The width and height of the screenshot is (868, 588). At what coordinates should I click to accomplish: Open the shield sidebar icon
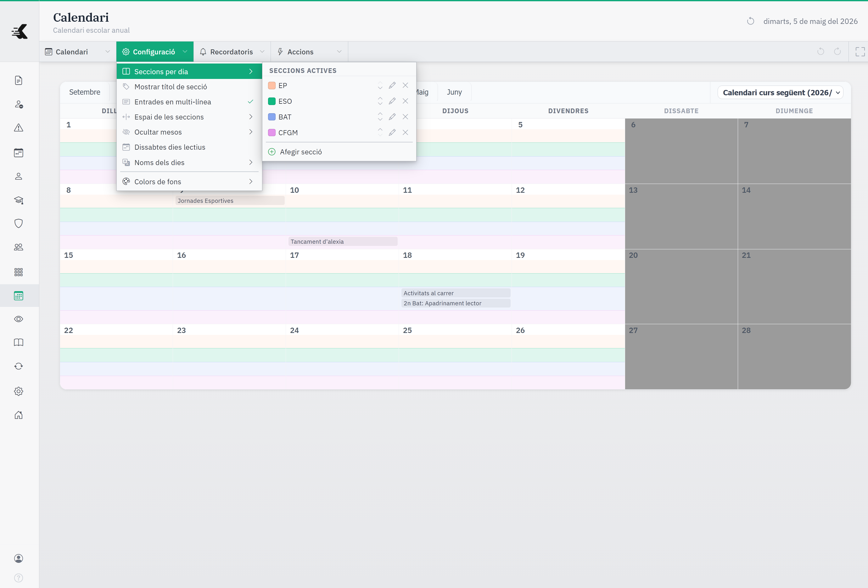coord(19,223)
